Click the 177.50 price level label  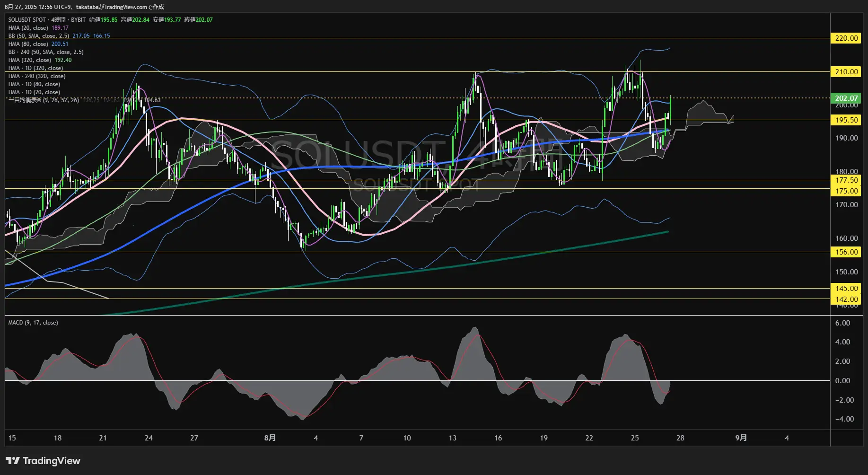click(846, 180)
